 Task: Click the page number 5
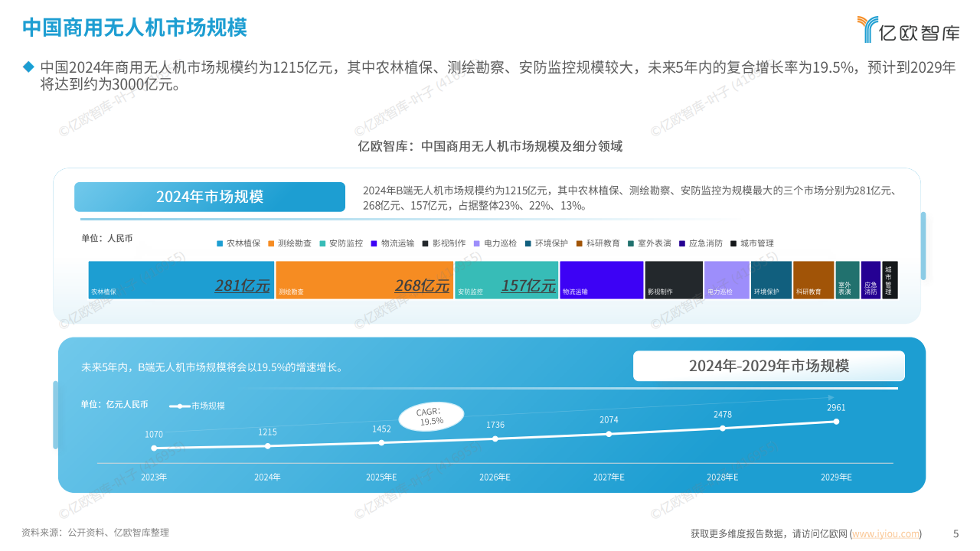coord(955,533)
